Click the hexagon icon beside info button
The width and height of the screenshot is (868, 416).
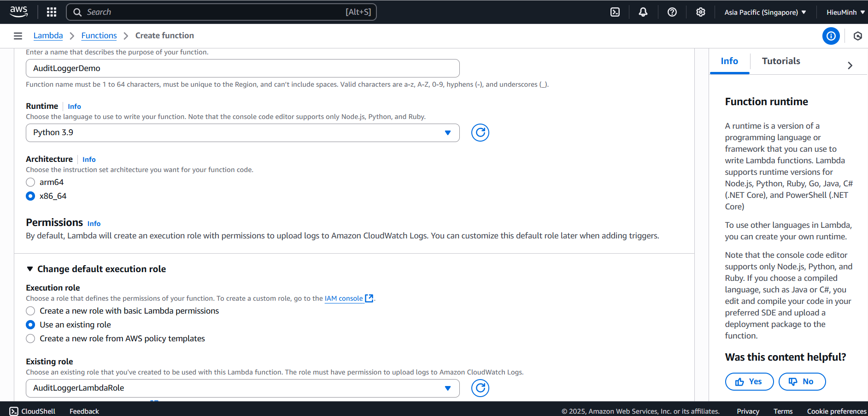click(858, 36)
